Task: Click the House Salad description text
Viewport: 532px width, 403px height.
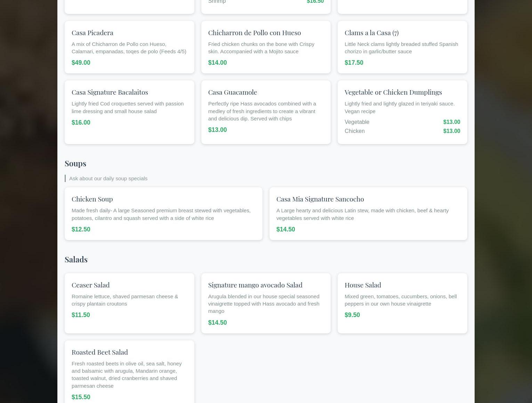Action: coord(401,300)
